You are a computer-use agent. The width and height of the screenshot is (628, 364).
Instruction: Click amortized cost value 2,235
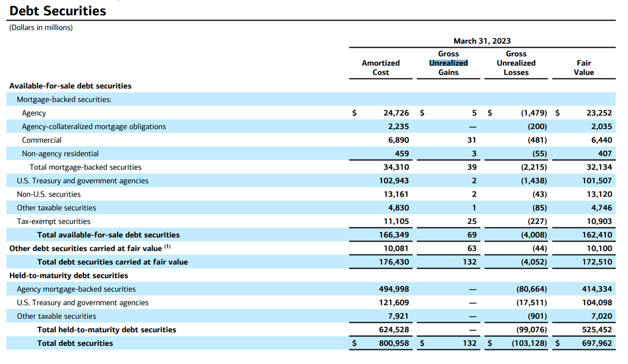(x=398, y=127)
